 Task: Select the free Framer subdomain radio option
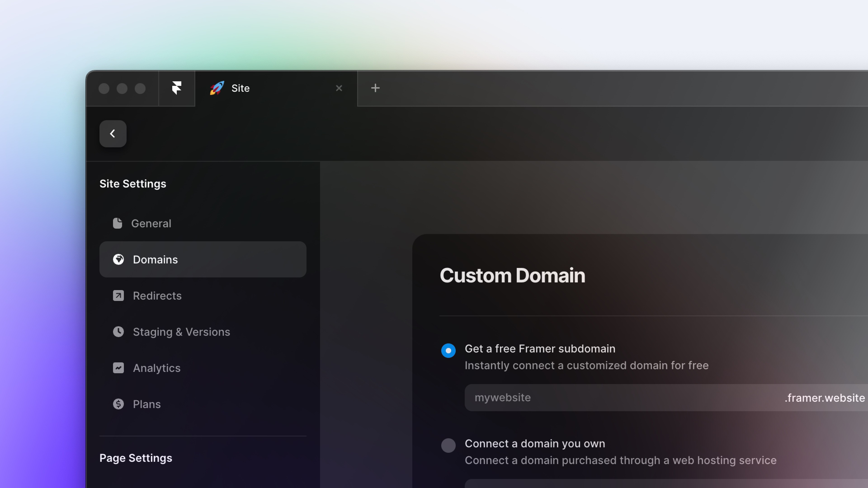coord(448,350)
